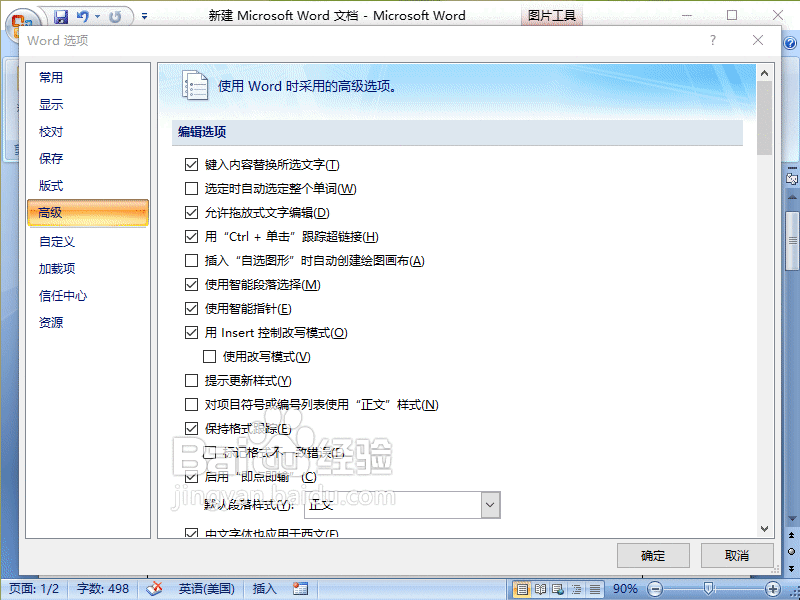The height and width of the screenshot is (600, 800).
Task: Select 自定义 category in options sidebar
Action: click(88, 241)
